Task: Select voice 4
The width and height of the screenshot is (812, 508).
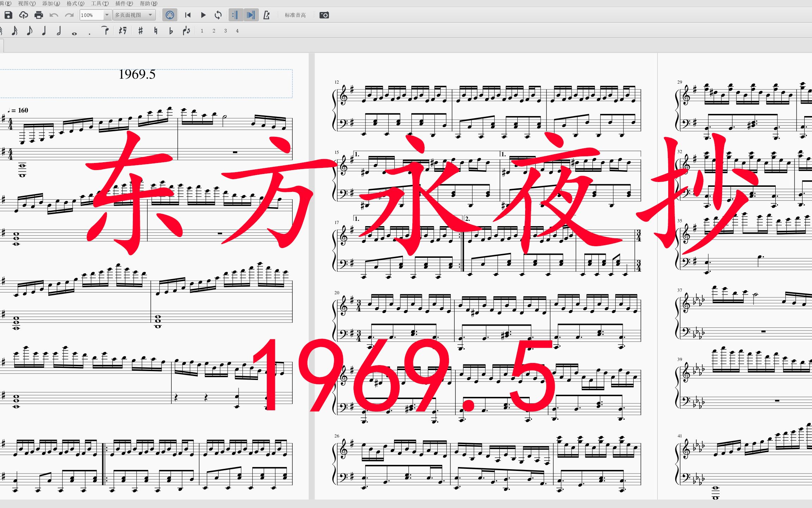Action: pyautogui.click(x=237, y=31)
